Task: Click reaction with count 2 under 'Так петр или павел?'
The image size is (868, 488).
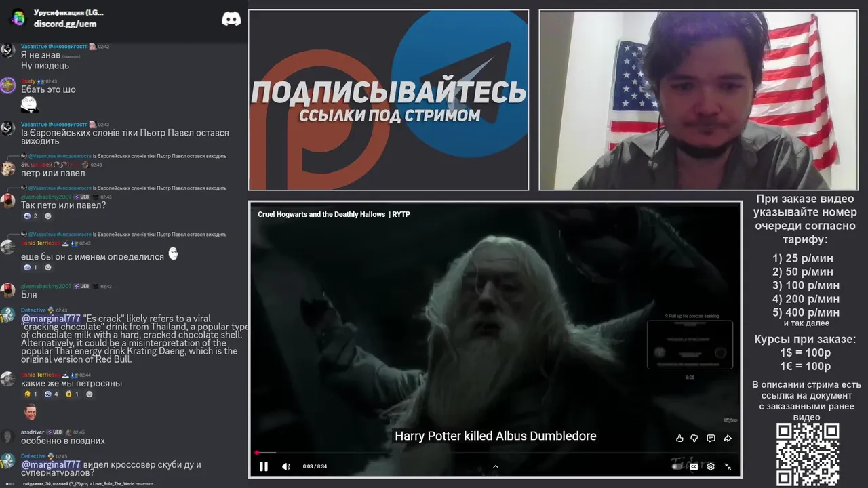Action: coord(31,216)
